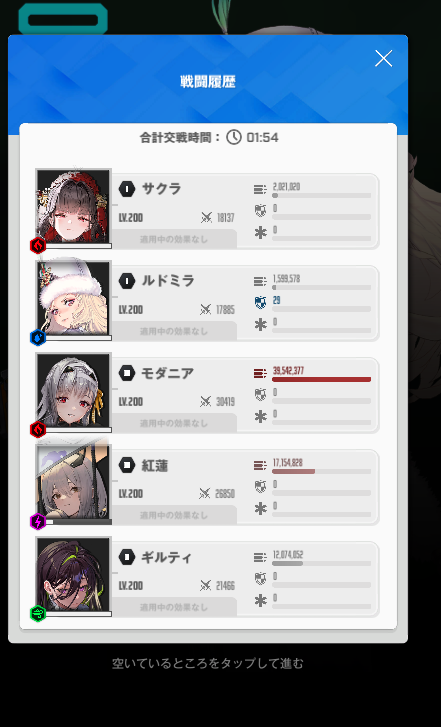
Task: Click 紅蓮's purple electric element icon
Action: [x=38, y=522]
